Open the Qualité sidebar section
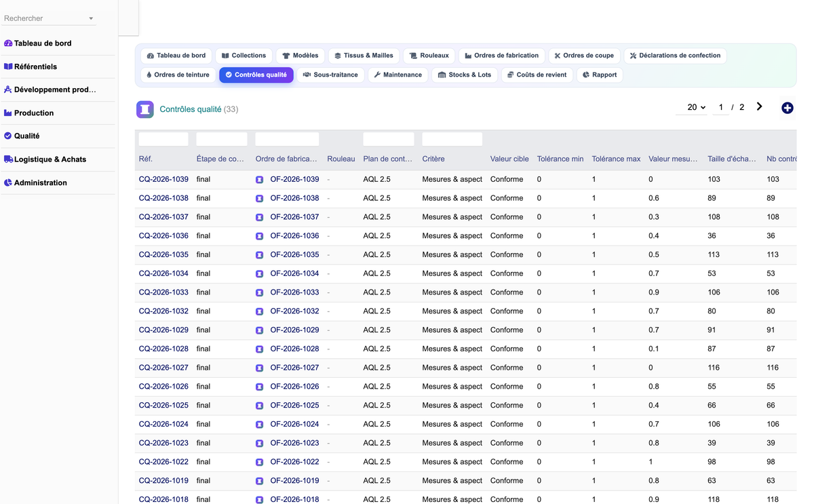814x504 pixels. click(22, 136)
